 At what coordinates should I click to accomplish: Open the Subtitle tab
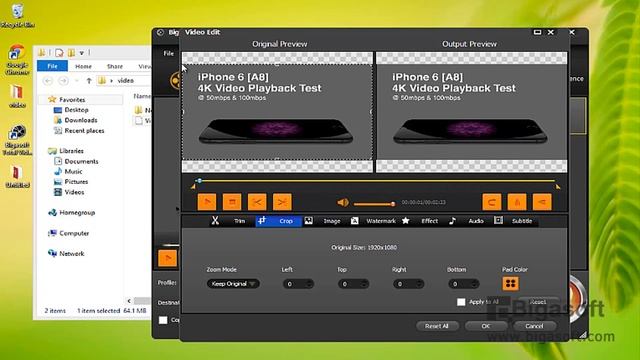522,221
